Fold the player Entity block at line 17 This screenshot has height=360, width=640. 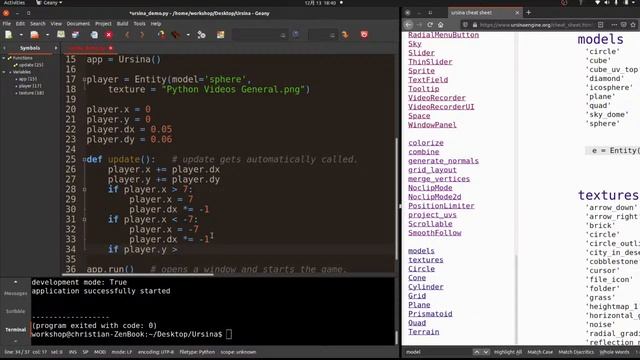84,80
